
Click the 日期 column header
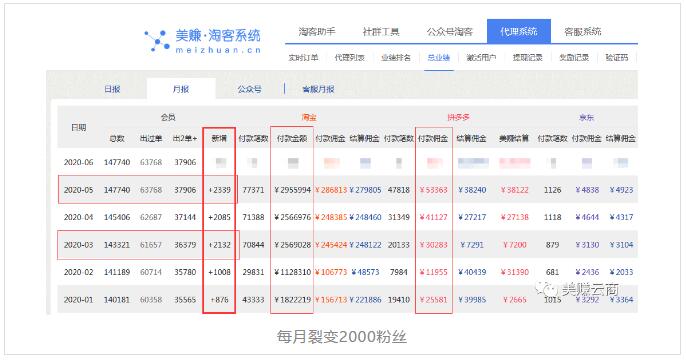pyautogui.click(x=79, y=127)
